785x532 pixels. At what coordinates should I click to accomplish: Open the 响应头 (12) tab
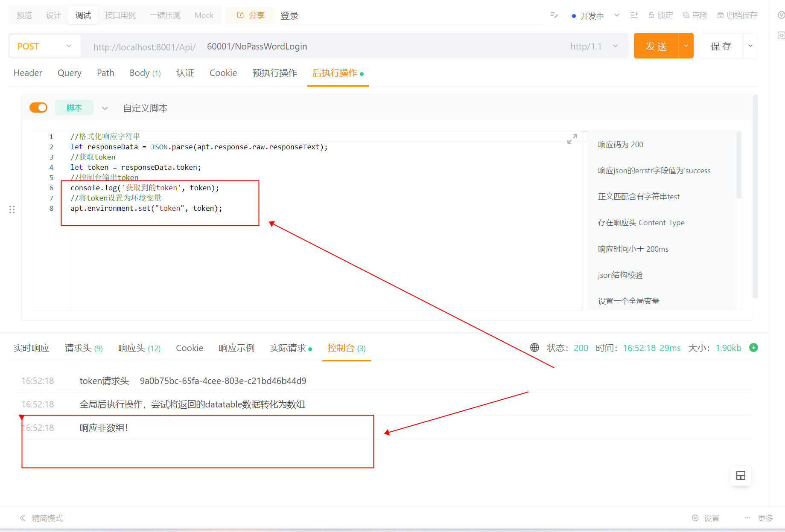(x=139, y=348)
